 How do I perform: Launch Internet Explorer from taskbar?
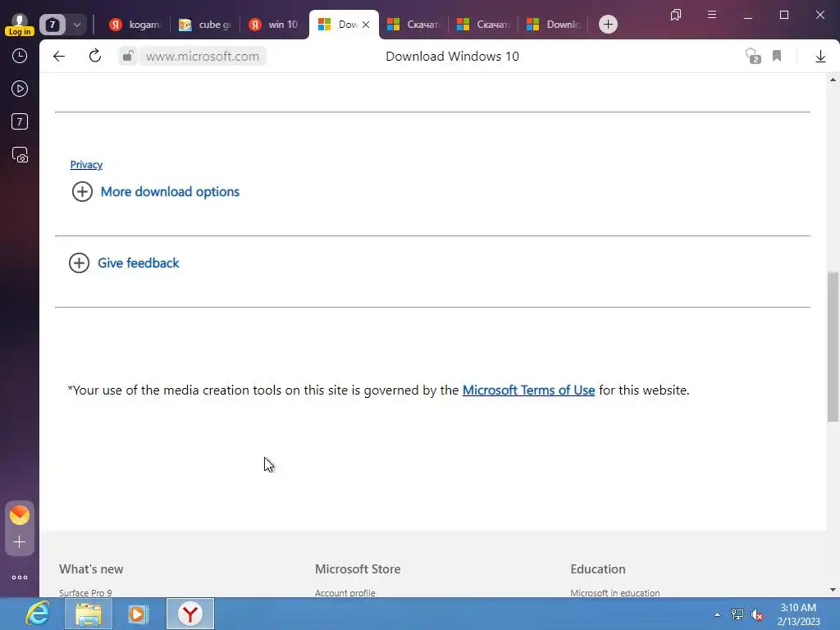point(38,614)
